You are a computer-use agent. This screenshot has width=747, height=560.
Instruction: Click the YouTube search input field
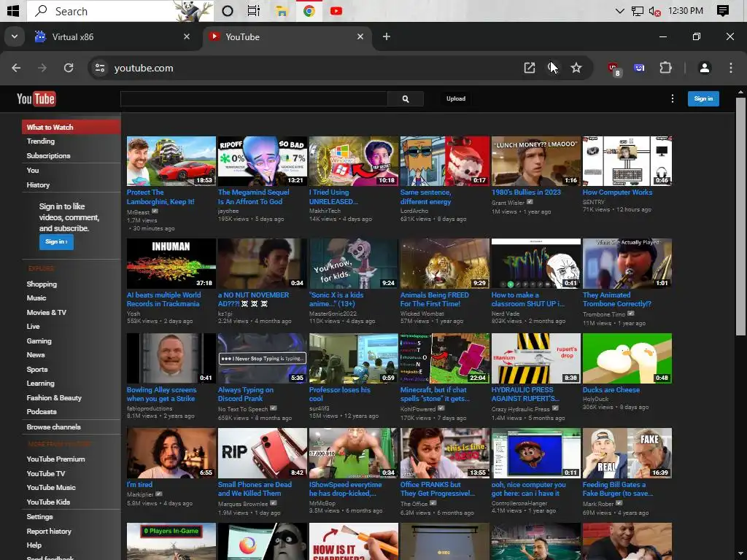coord(254,98)
